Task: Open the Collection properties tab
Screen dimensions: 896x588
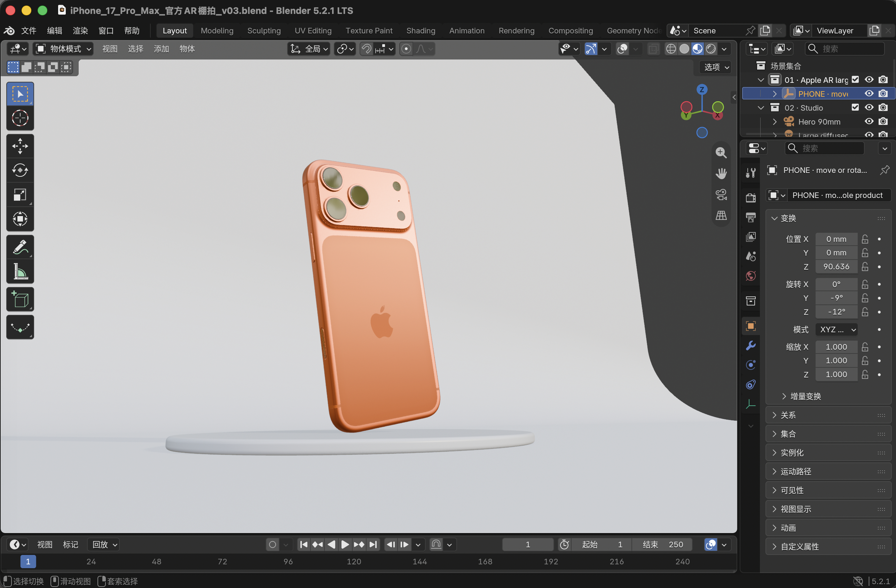Action: pyautogui.click(x=751, y=301)
